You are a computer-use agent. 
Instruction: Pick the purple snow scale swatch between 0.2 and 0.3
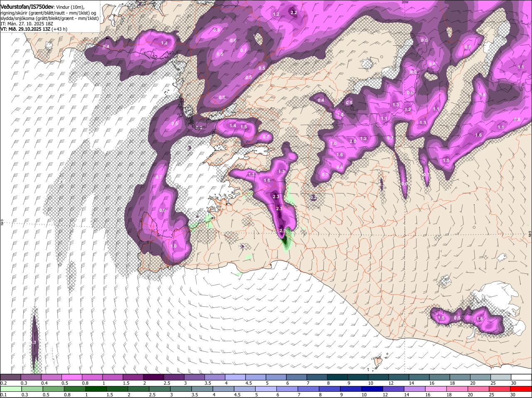10,377
